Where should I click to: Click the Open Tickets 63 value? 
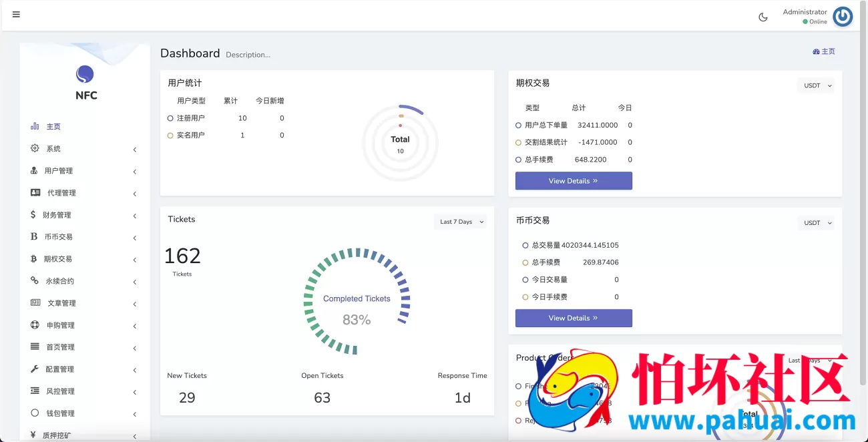click(322, 398)
